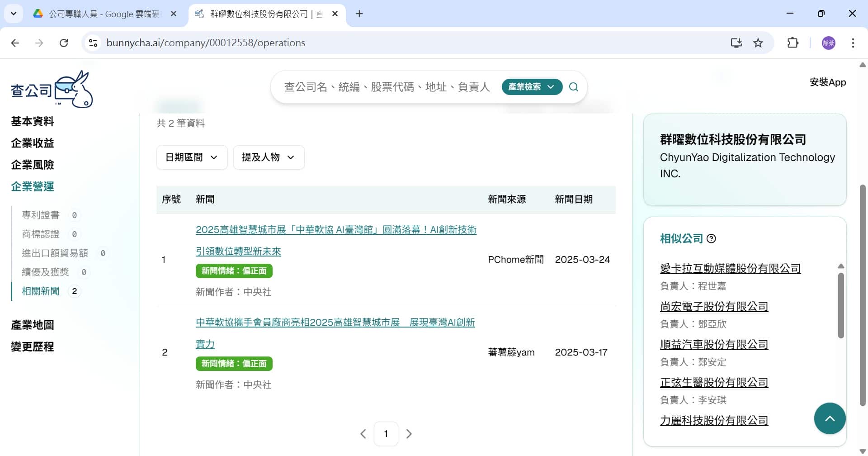Image resolution: width=868 pixels, height=456 pixels.
Task: Reload the page using the refresh icon
Action: pyautogui.click(x=64, y=43)
